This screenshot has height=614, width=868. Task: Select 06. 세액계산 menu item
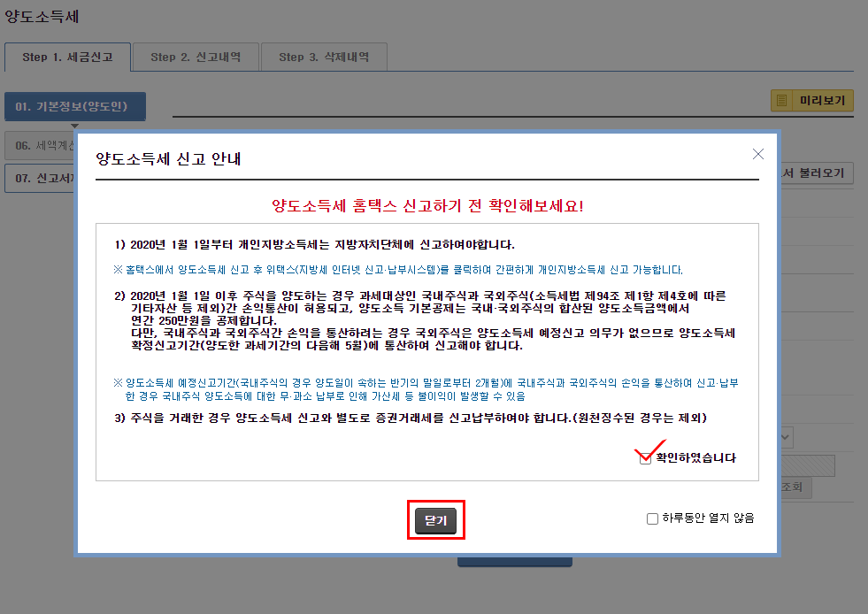point(41,146)
